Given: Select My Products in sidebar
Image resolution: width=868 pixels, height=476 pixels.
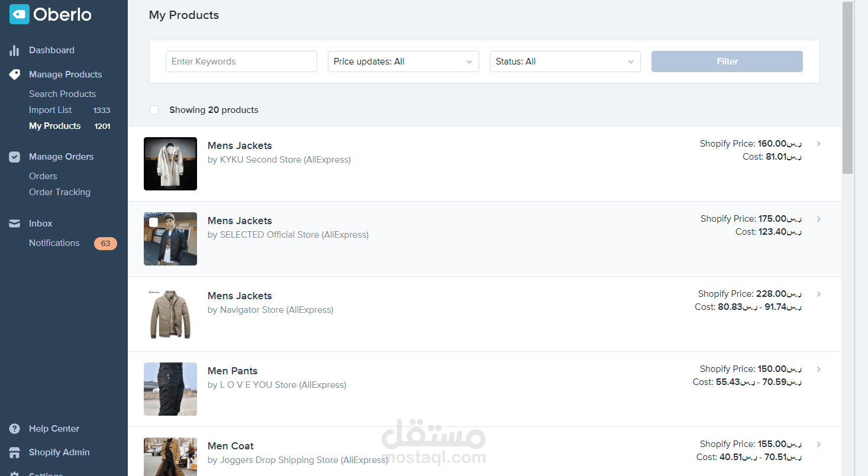Looking at the screenshot, I should click(54, 126).
